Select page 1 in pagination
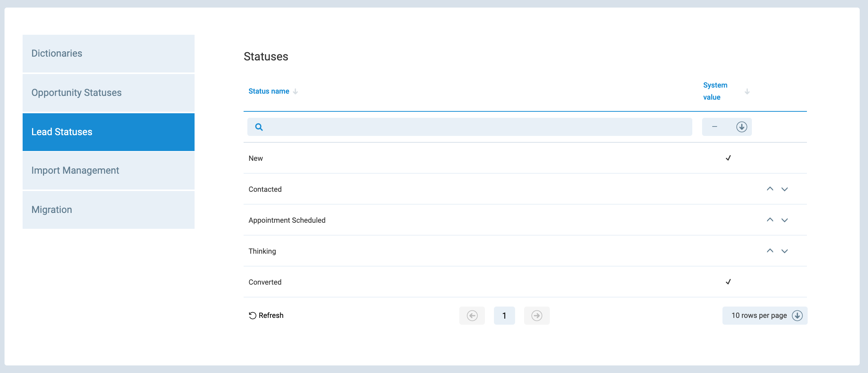The image size is (868, 373). click(x=504, y=316)
